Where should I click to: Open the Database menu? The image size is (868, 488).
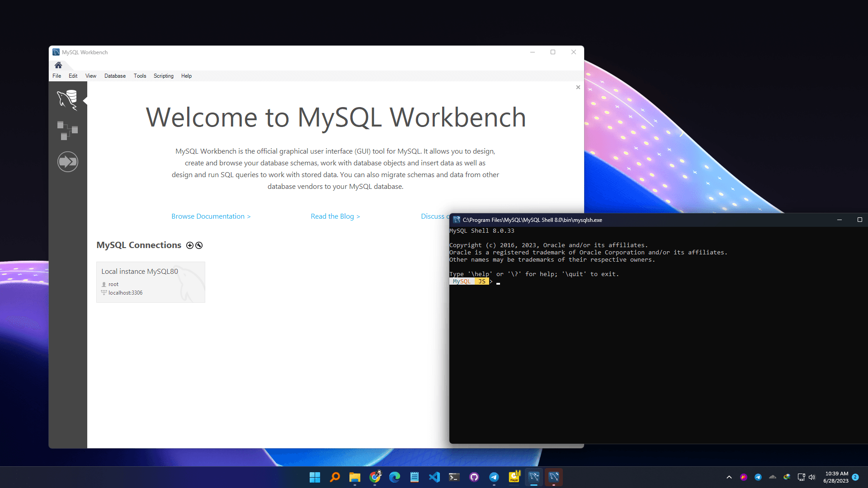[x=115, y=76]
